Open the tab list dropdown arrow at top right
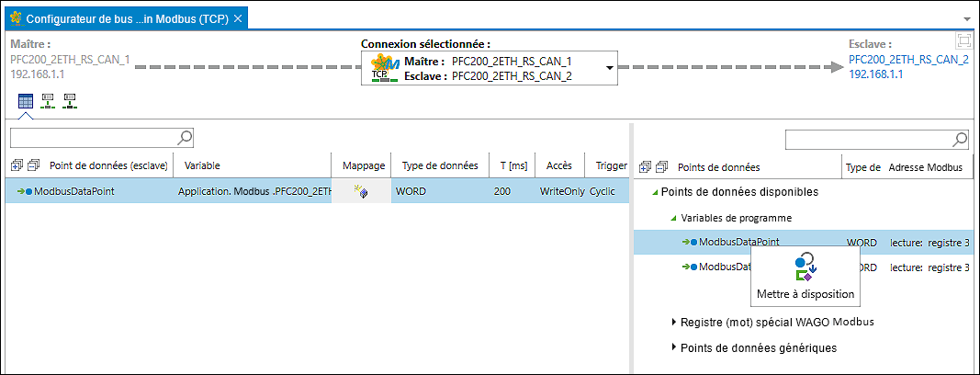The image size is (980, 375). click(968, 19)
